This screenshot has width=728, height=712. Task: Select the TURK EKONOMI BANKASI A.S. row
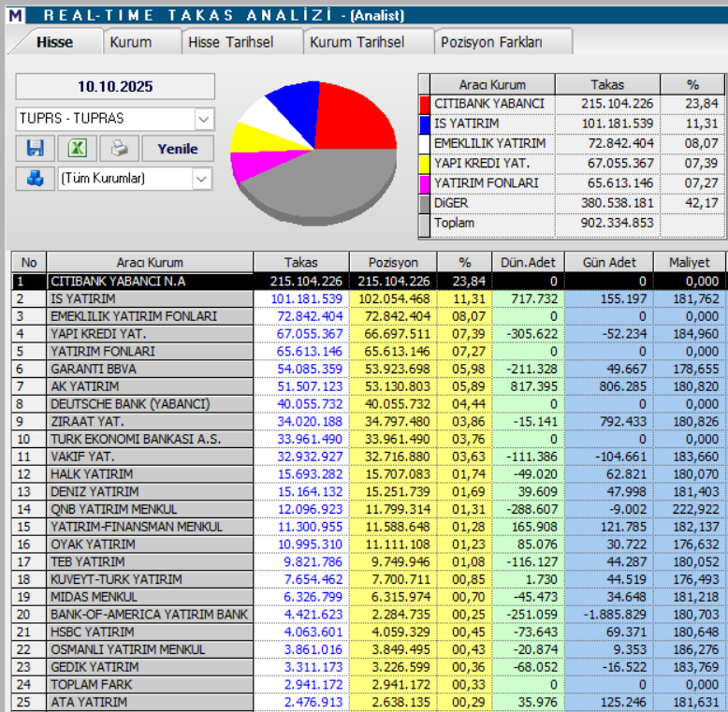pos(369,439)
